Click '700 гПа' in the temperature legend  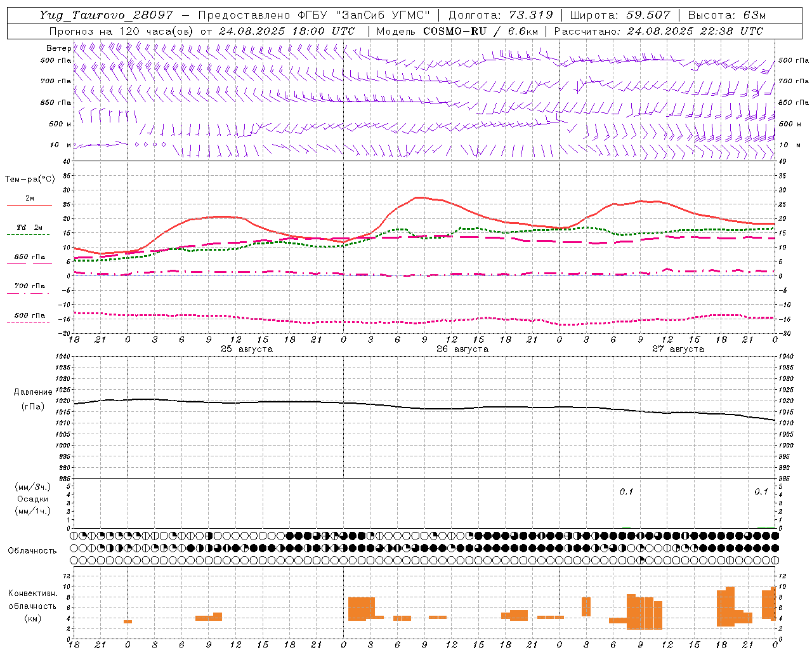[x=30, y=286]
